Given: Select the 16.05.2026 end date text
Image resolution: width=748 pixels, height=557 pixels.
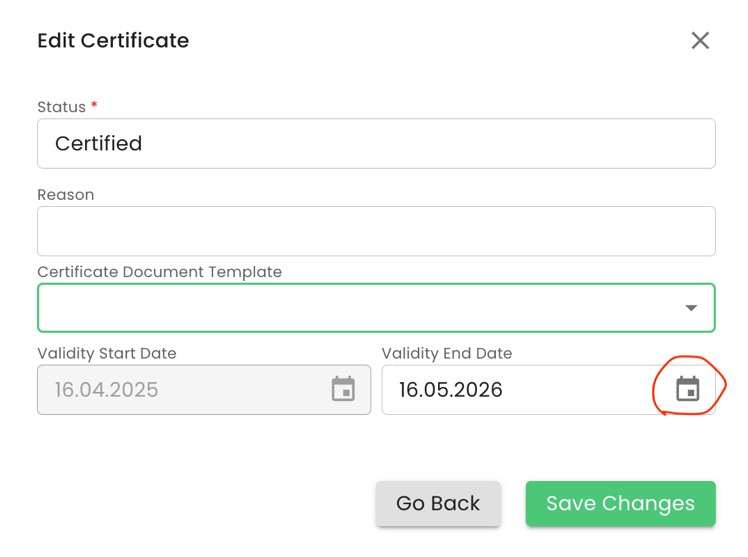Looking at the screenshot, I should pyautogui.click(x=450, y=389).
